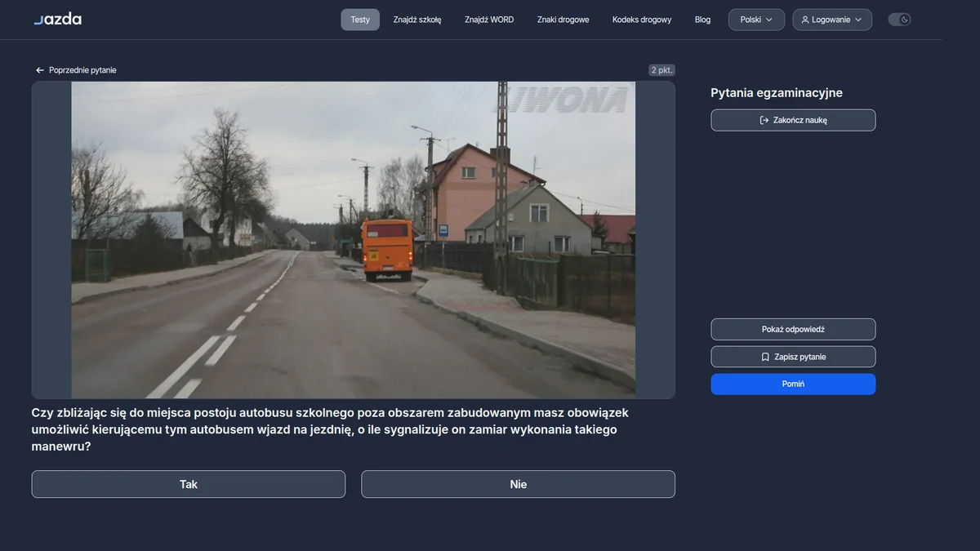Click the back arrow icon
Screen dimensions: 980x551
39,70
